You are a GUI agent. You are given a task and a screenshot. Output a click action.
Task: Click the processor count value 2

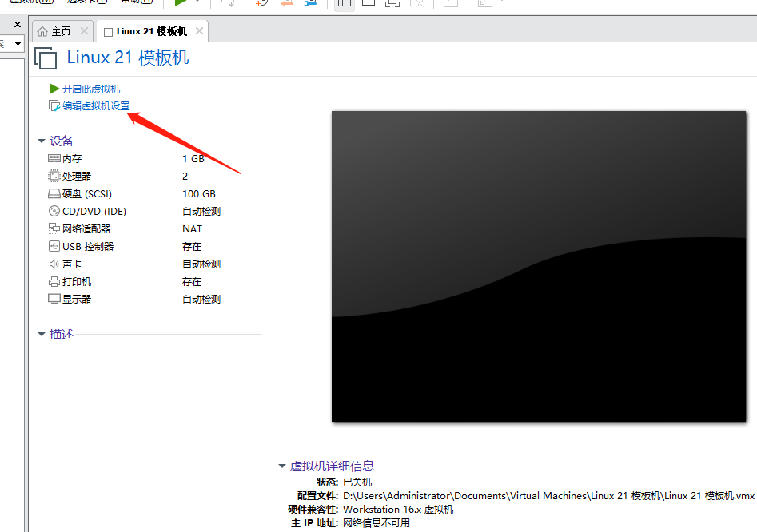coord(185,176)
